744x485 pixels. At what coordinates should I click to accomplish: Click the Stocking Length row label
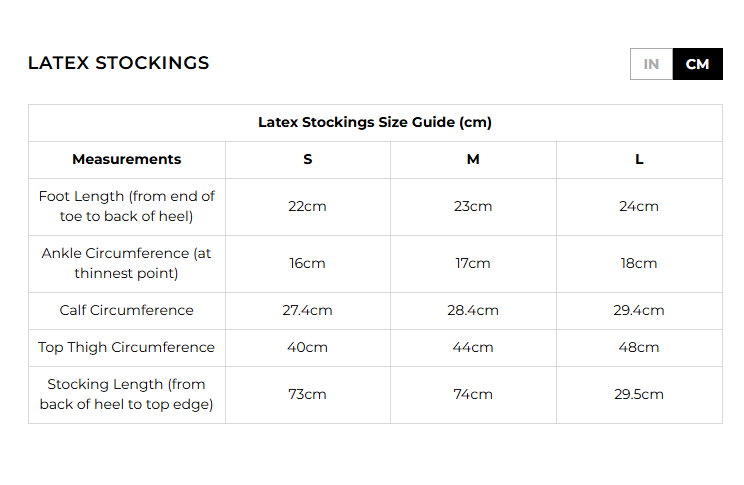(x=127, y=394)
